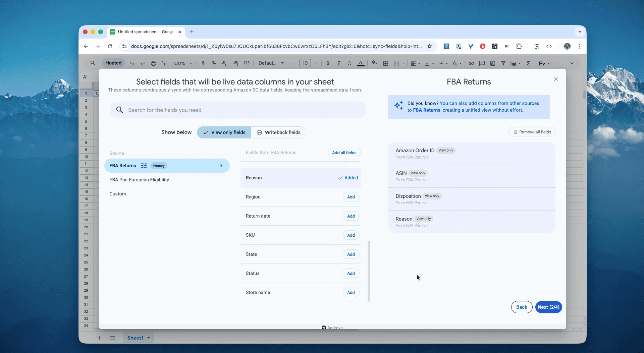Select the Disposition added field
644x353 pixels.
[x=471, y=199]
